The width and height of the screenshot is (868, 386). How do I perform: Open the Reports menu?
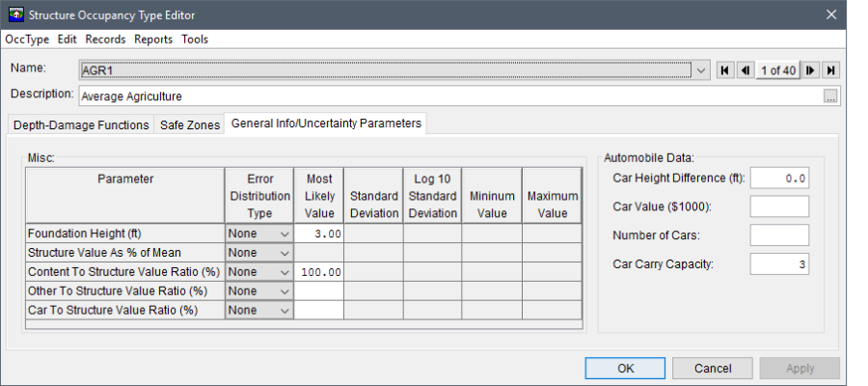(153, 40)
